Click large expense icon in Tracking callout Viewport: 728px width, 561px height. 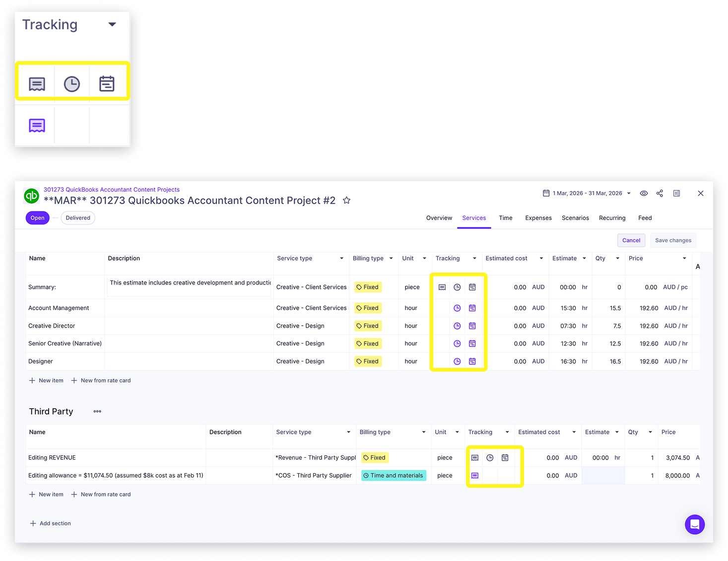coord(37,84)
